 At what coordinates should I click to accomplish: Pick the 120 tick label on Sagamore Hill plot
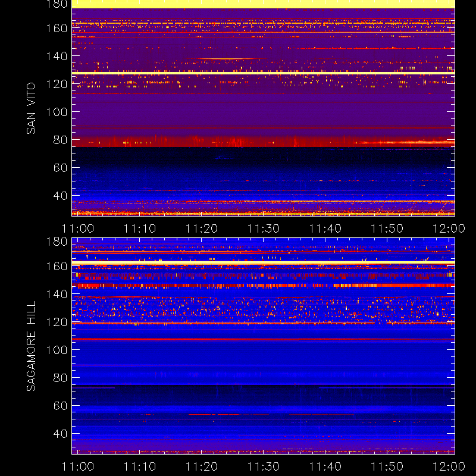coord(57,322)
